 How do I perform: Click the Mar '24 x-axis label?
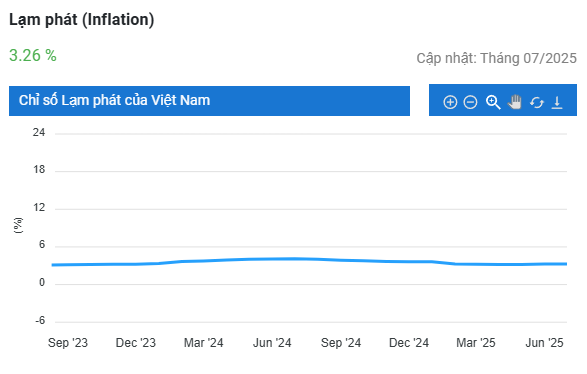[203, 343]
